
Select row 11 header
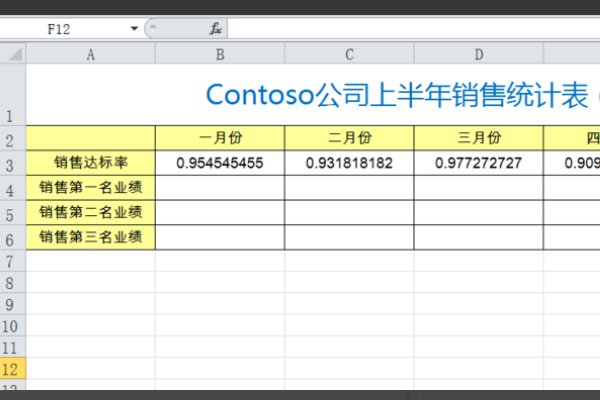click(x=13, y=347)
